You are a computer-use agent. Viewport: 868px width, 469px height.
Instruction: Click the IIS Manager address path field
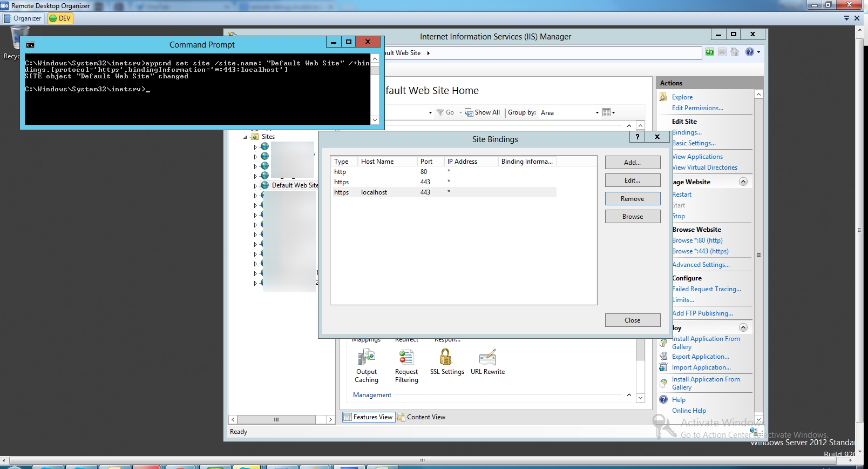[x=542, y=53]
